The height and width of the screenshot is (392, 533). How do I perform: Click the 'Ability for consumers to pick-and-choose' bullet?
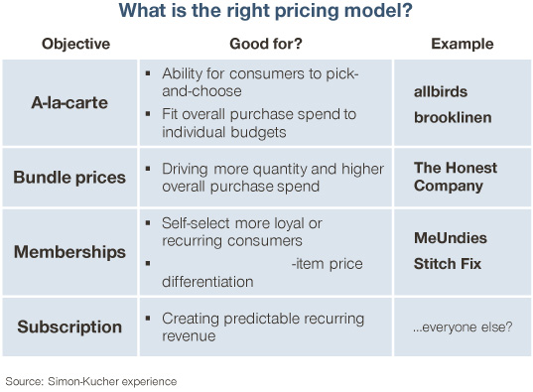click(260, 82)
